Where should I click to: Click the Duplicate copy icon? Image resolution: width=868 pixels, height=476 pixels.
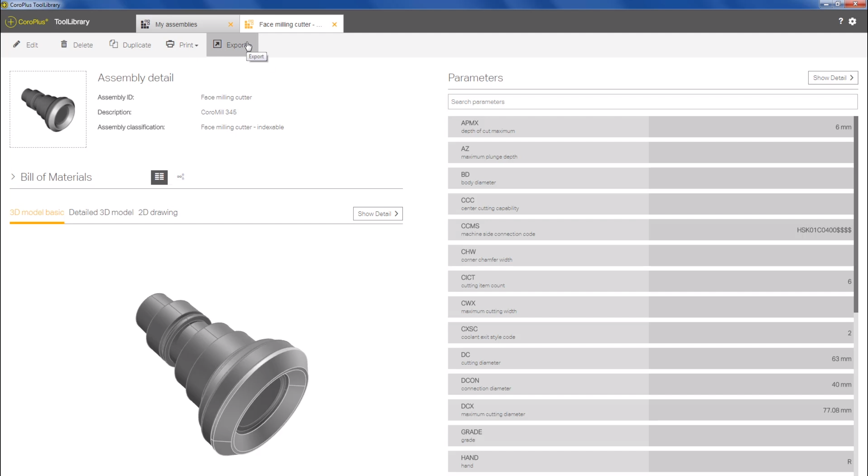114,44
